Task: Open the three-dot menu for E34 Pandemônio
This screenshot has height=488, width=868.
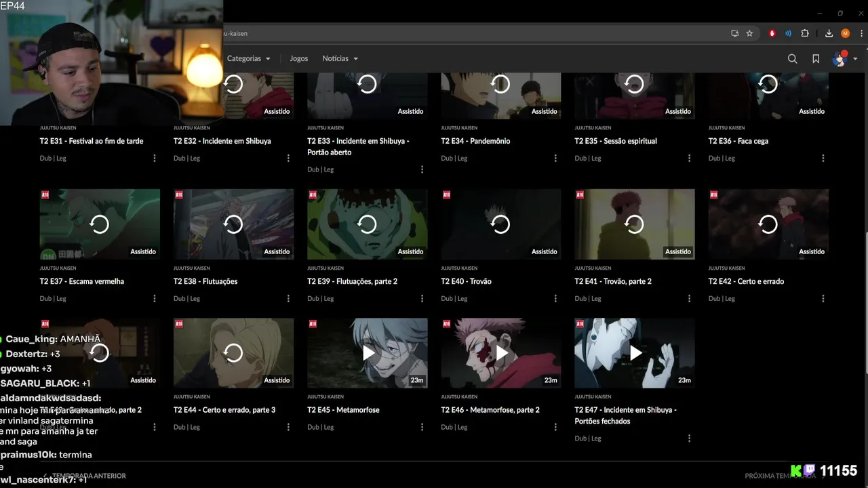Action: pyautogui.click(x=555, y=158)
